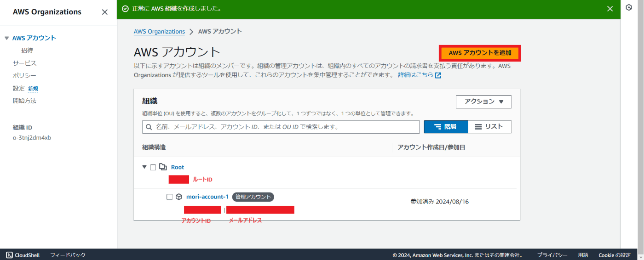Click the 組織構造 column header
644x260 pixels.
pyautogui.click(x=154, y=147)
